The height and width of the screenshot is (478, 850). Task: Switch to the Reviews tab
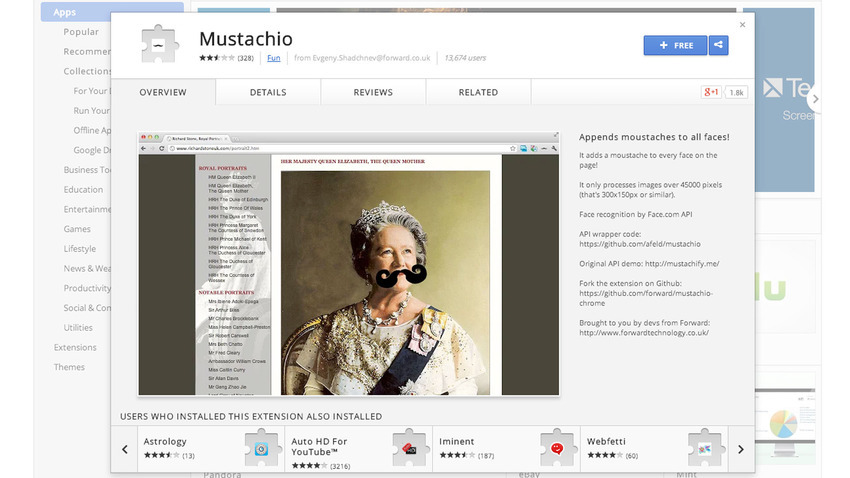click(373, 92)
